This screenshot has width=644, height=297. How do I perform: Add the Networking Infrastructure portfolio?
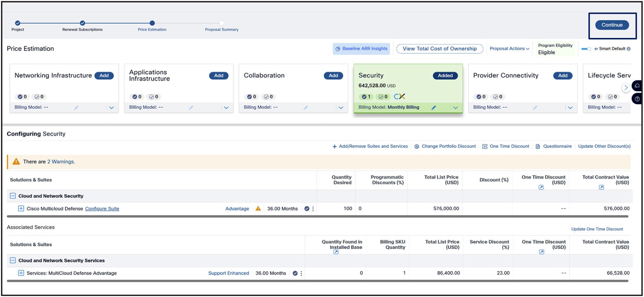pos(104,76)
